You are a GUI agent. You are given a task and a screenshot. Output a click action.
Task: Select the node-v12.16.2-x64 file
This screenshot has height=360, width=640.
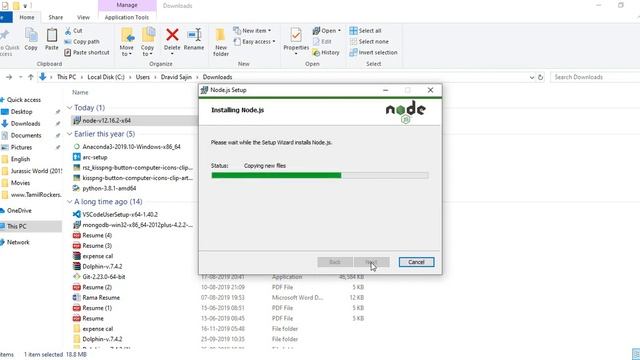(106, 121)
